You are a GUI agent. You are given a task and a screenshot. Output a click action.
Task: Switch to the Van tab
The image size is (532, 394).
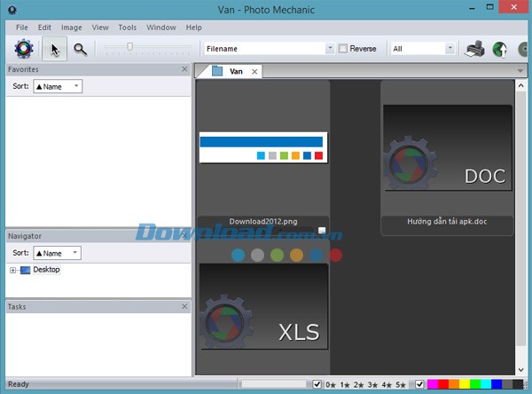[x=234, y=71]
